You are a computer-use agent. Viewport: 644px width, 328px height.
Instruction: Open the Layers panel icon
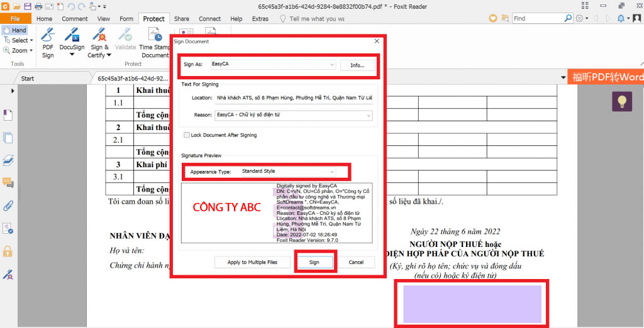pos(8,160)
